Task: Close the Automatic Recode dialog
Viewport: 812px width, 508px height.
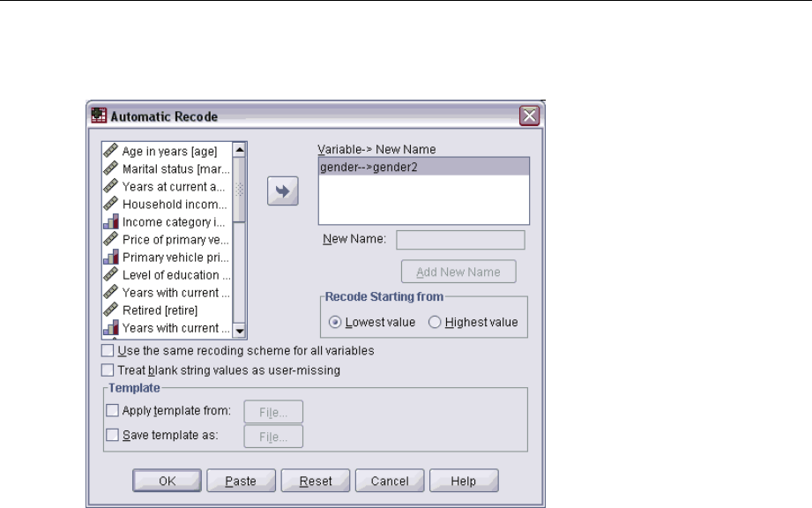Action: [529, 116]
